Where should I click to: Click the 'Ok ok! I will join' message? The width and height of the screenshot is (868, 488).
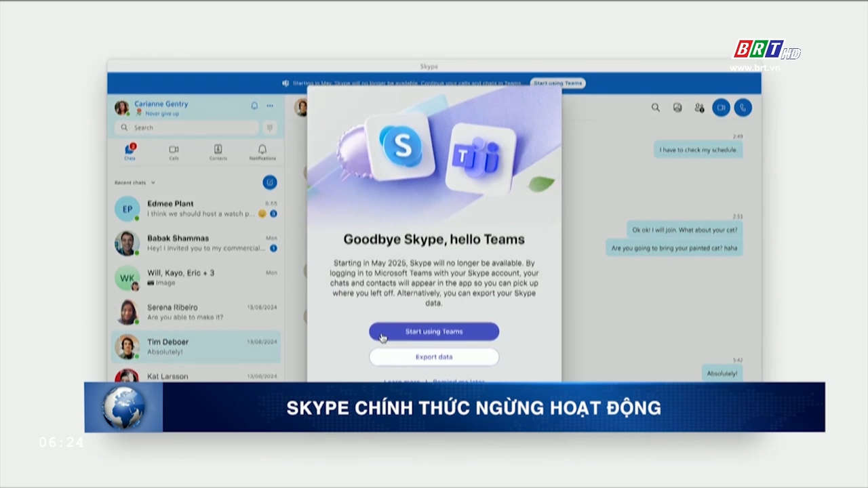[x=684, y=230]
